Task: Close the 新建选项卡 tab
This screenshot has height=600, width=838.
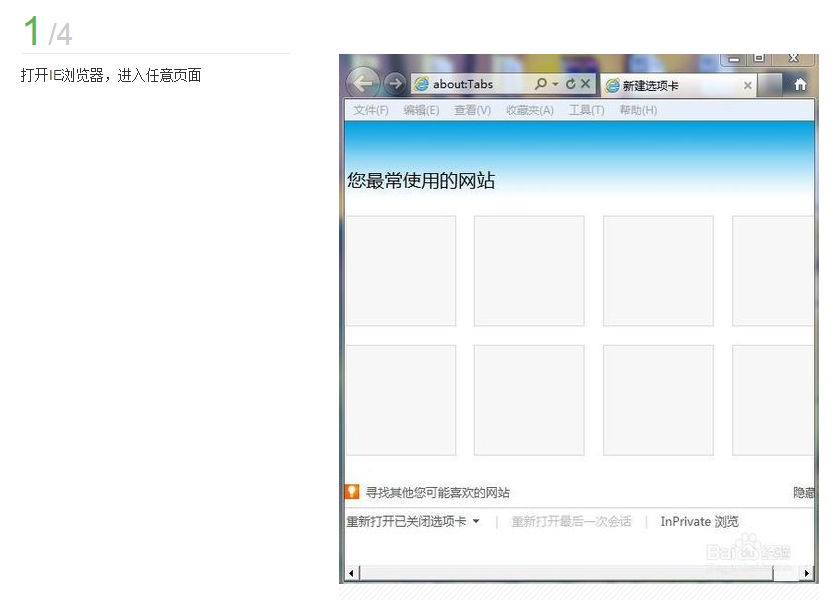Action: (748, 85)
